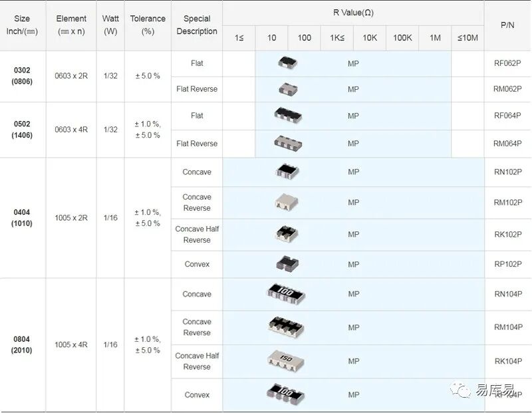The width and height of the screenshot is (532, 413).
Task: Click the 1/16 watt cell for 0804
Action: point(110,344)
